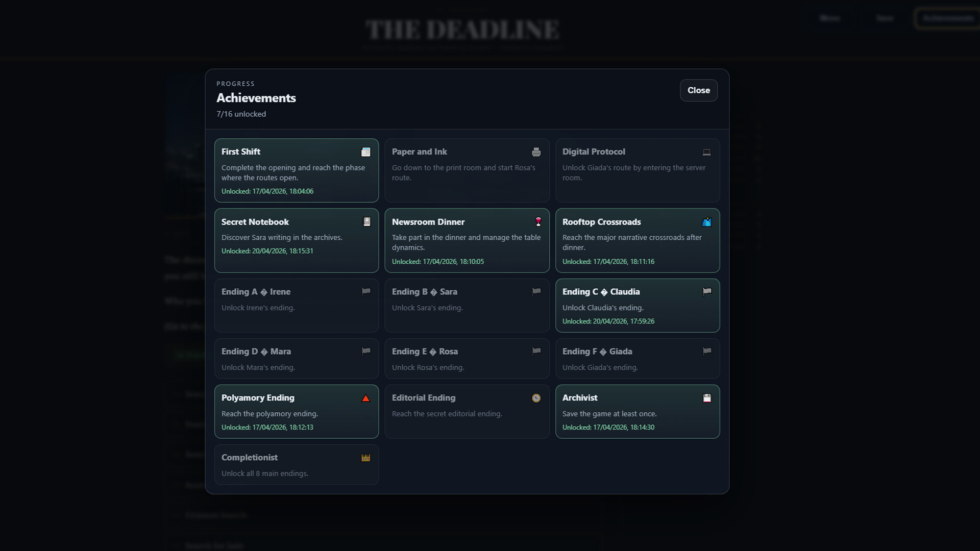Click the compass icon on Editorial Ending
The width and height of the screenshot is (980, 551).
[x=536, y=398]
